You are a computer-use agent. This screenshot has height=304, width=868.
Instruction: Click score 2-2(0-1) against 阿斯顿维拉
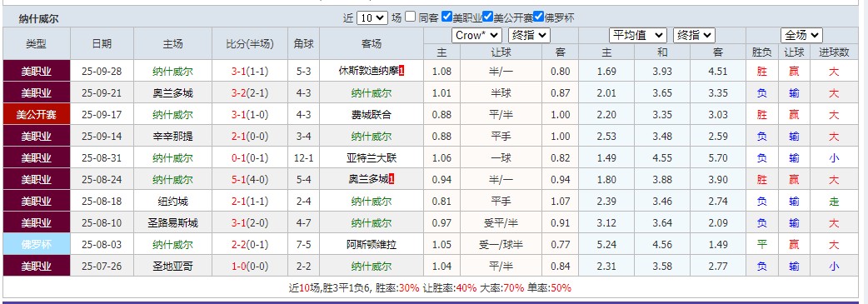click(250, 244)
